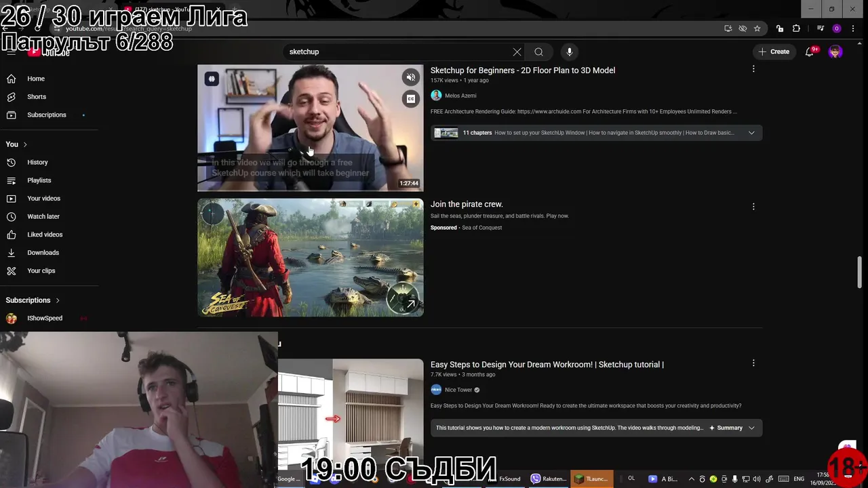The height and width of the screenshot is (488, 868).
Task: Open Join the pirate crew ad title
Action: coord(467,204)
